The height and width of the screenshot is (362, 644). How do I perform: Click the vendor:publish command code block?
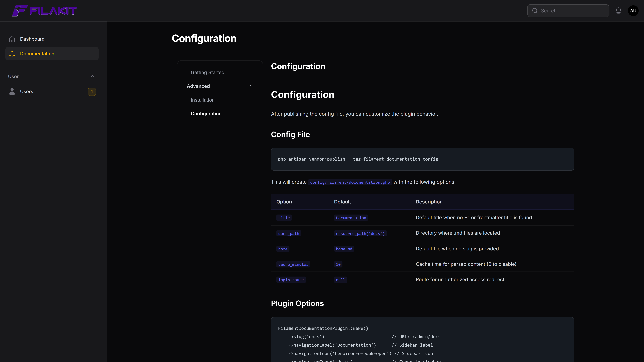(423, 159)
